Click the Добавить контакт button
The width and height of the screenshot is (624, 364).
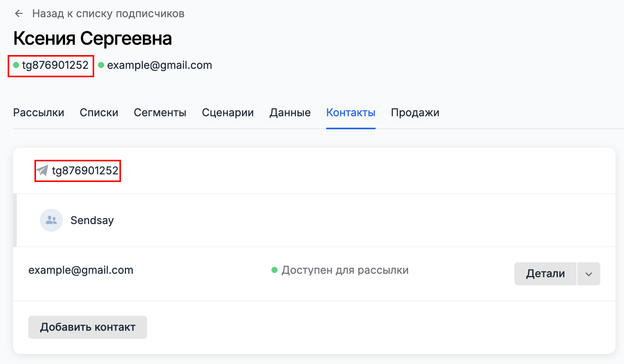click(87, 327)
